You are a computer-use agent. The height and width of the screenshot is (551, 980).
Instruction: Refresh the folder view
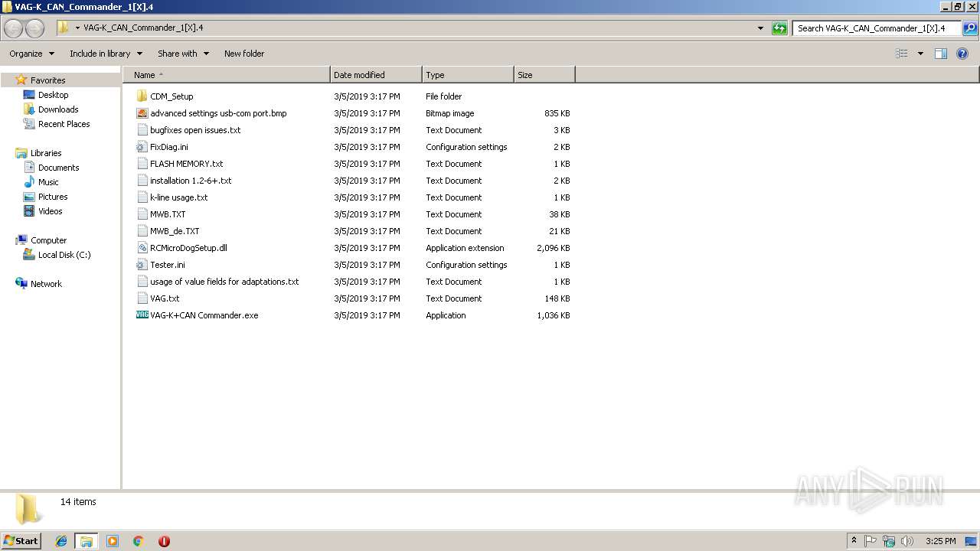coord(779,28)
